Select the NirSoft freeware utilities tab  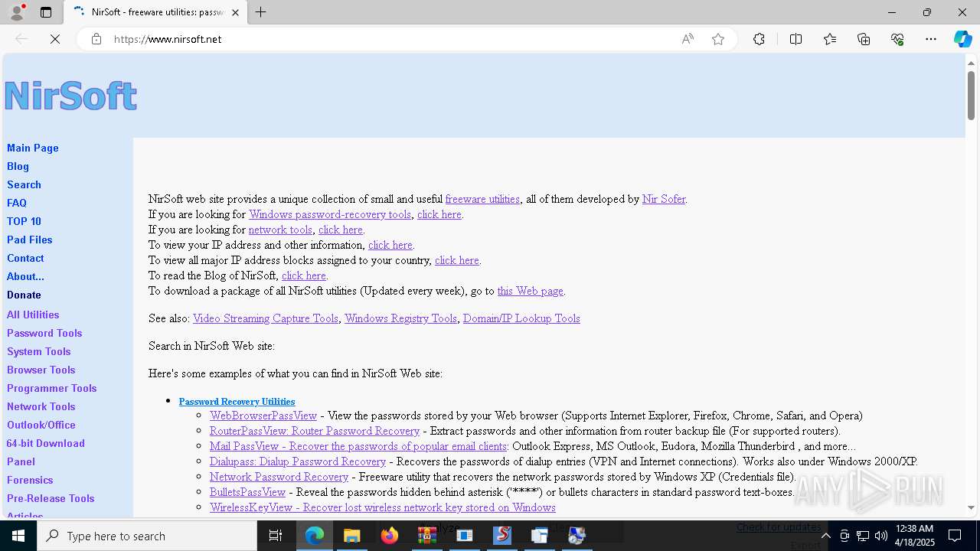coord(156,12)
